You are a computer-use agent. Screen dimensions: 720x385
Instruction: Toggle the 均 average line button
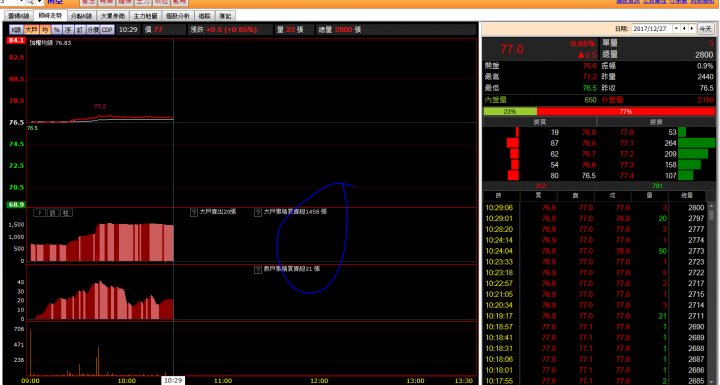[45, 29]
